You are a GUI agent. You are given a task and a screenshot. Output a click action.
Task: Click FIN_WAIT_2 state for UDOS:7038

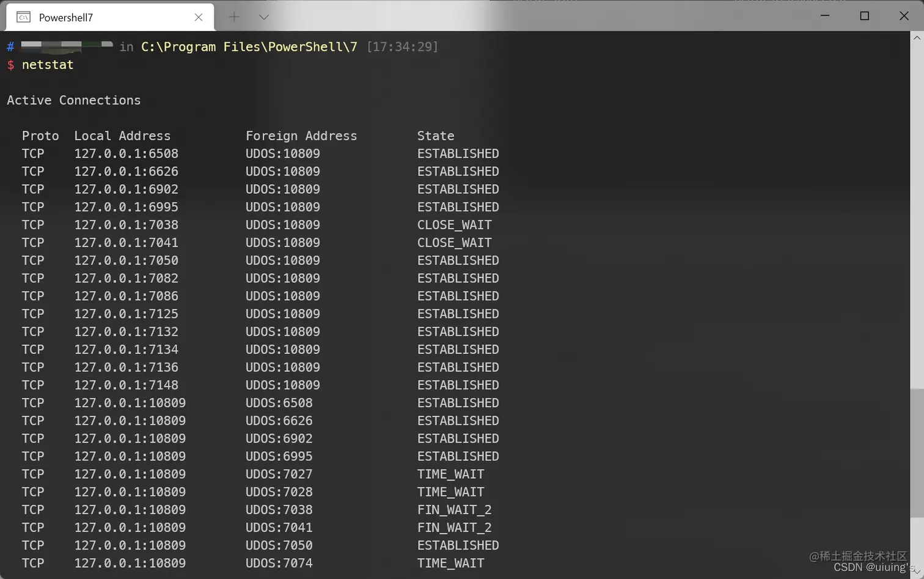(x=455, y=510)
